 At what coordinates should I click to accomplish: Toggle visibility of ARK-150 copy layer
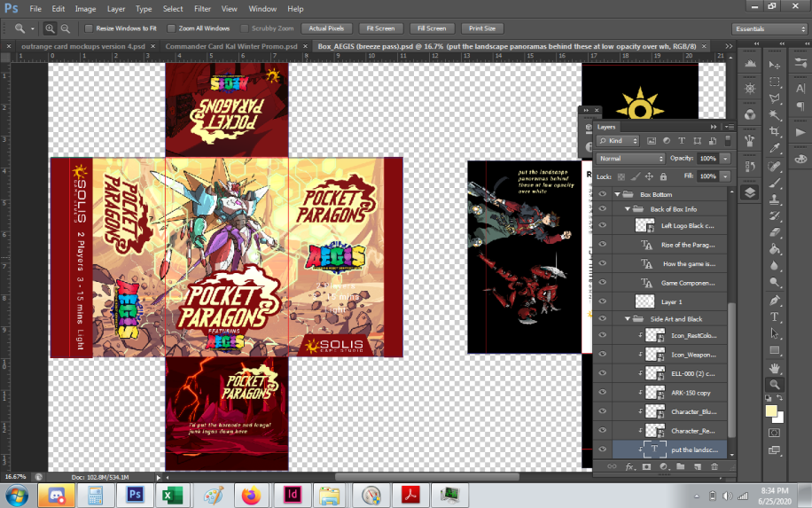pos(602,393)
